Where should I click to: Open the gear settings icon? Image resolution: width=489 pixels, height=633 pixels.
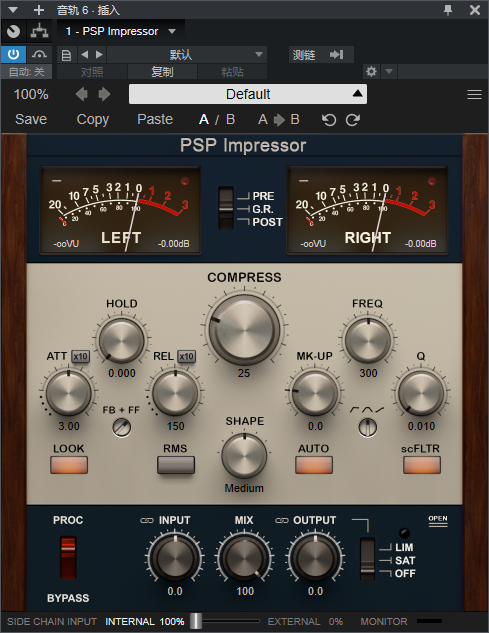click(371, 72)
